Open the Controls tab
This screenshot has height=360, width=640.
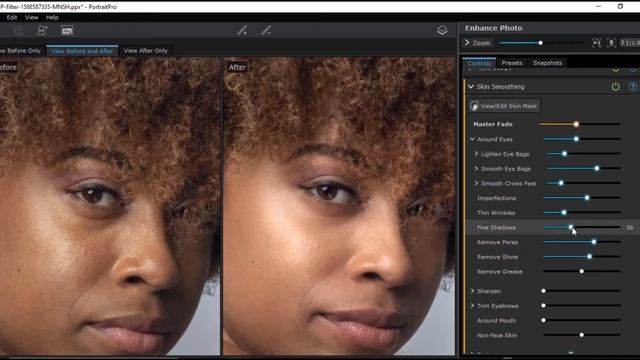[479, 63]
